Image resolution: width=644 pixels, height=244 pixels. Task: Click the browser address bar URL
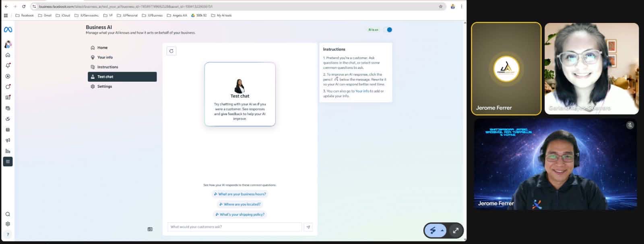(126, 6)
